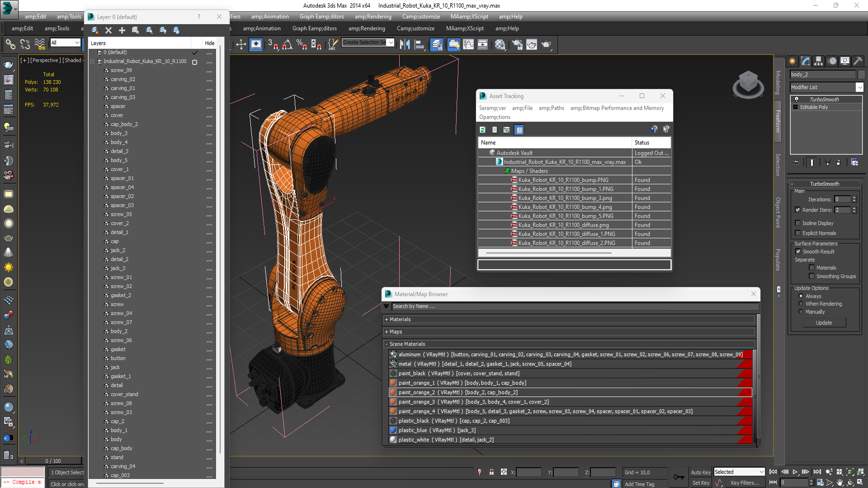Open the Create Selection Set dropdown
This screenshot has width=868, height=488.
click(391, 42)
